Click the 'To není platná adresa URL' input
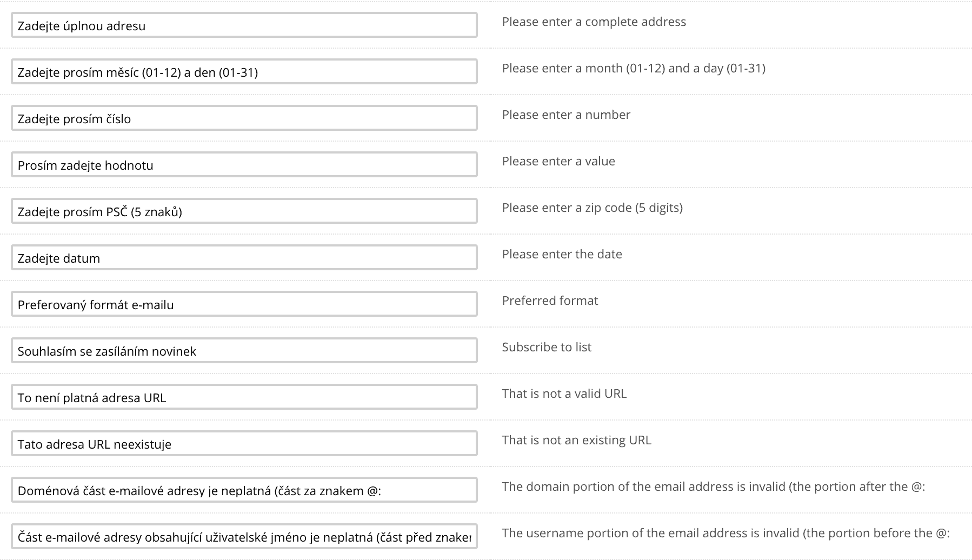The height and width of the screenshot is (560, 972). (244, 397)
